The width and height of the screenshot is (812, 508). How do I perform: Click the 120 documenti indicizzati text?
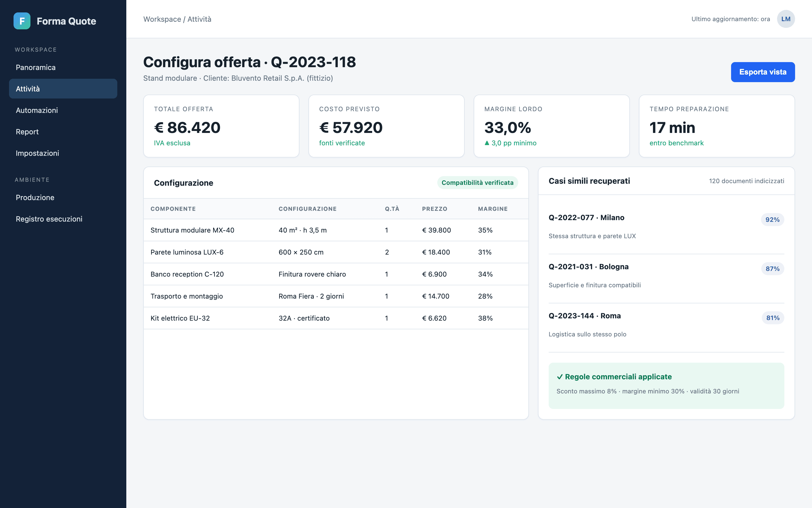tap(747, 181)
